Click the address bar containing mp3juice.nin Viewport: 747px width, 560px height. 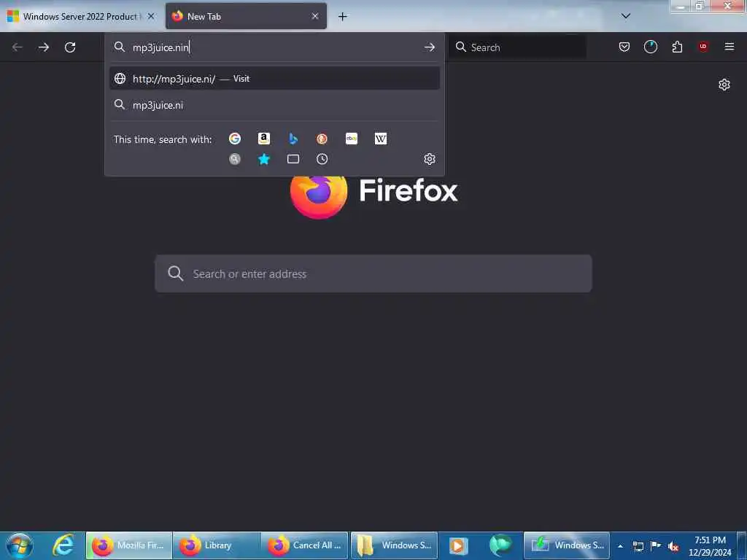tap(274, 47)
